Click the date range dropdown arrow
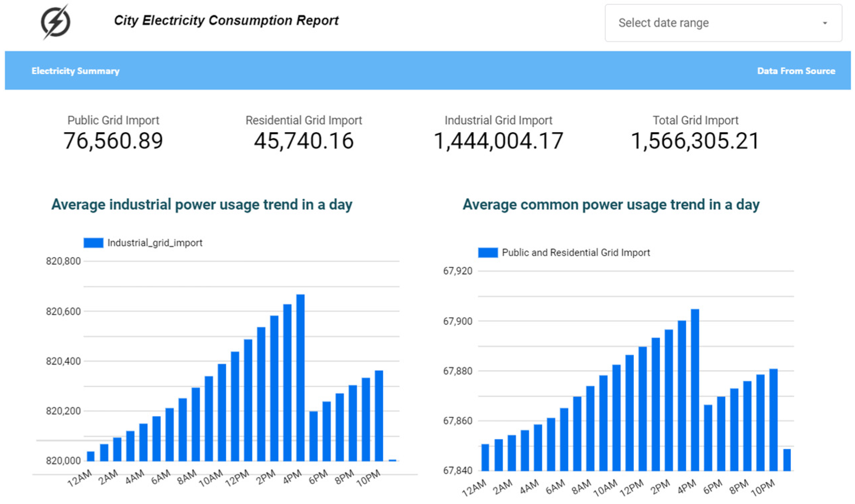This screenshot has width=855, height=504. coord(825,23)
